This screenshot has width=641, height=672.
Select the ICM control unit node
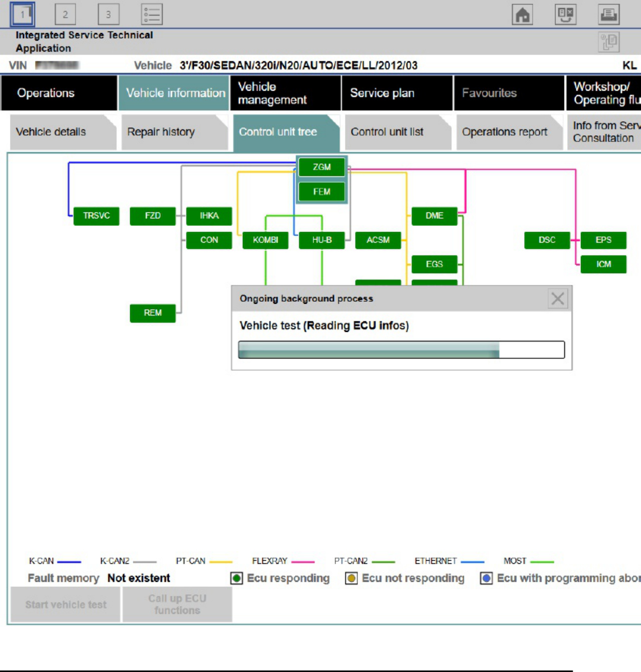click(603, 264)
